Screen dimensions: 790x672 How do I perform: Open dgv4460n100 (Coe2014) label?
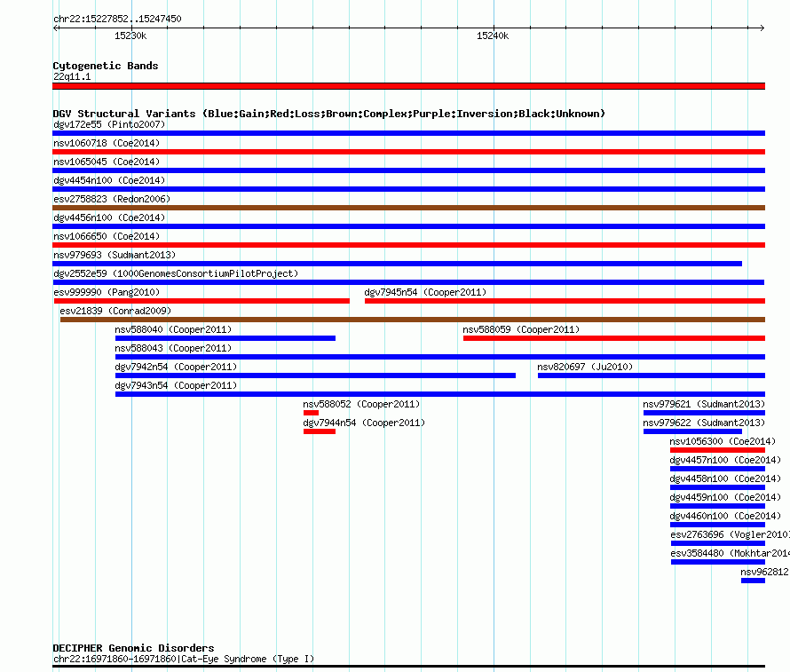(x=725, y=516)
